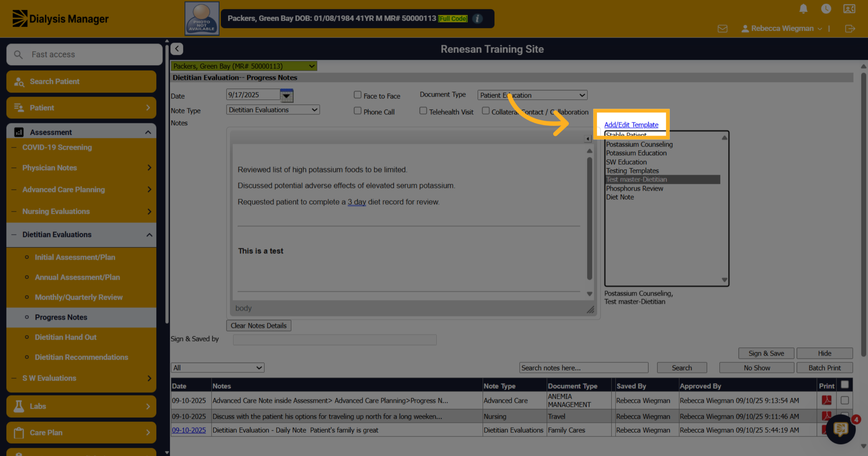The height and width of the screenshot is (456, 868).
Task: Click the logout icon
Action: click(850, 29)
